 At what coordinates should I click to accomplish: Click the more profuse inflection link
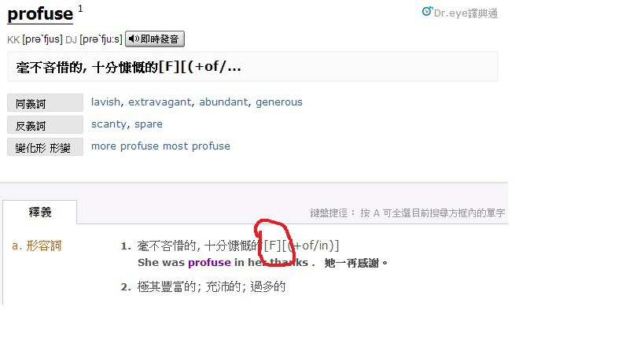125,146
